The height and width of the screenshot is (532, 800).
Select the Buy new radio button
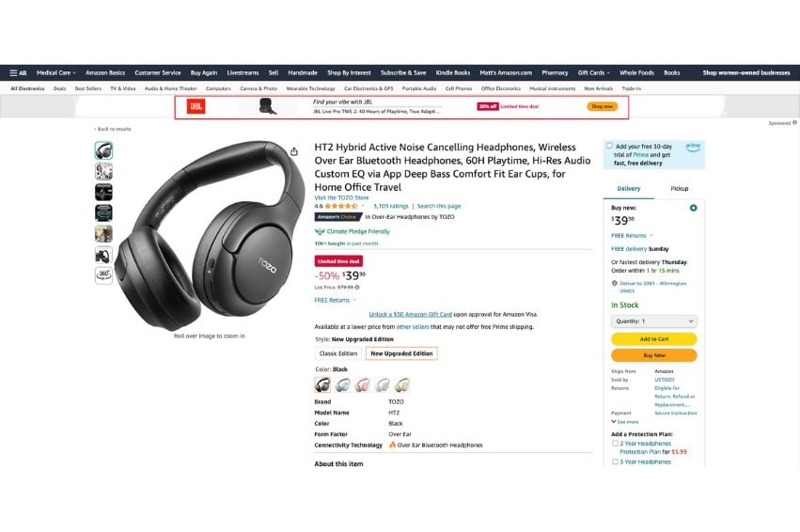click(693, 208)
